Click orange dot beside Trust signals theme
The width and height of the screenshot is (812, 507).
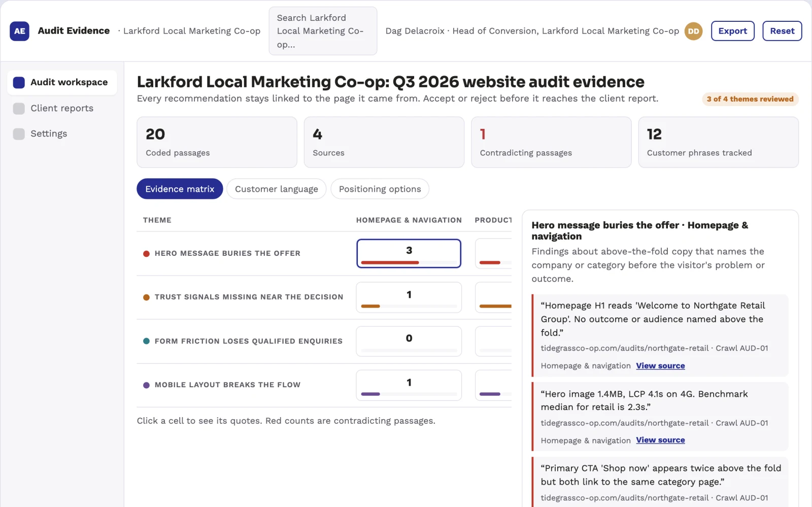146,297
